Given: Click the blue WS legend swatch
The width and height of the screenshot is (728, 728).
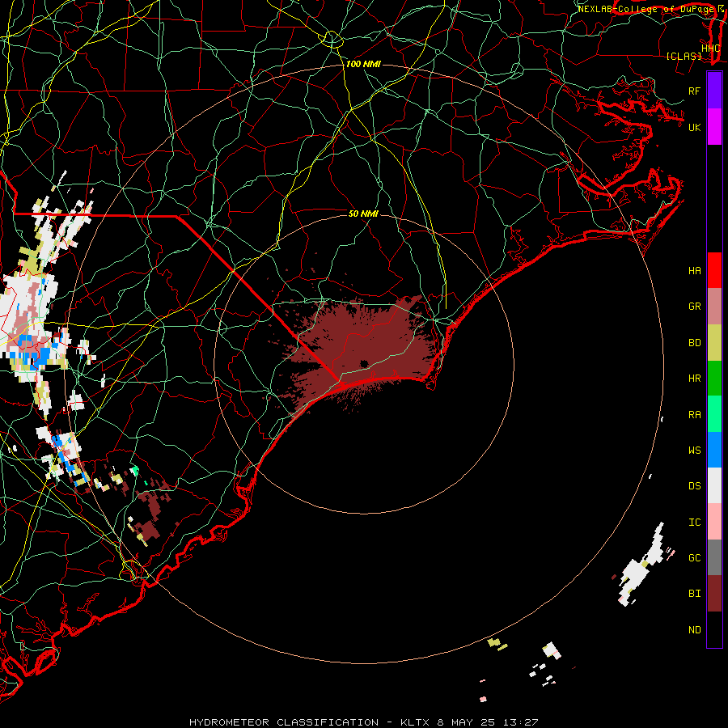Looking at the screenshot, I should point(714,450).
